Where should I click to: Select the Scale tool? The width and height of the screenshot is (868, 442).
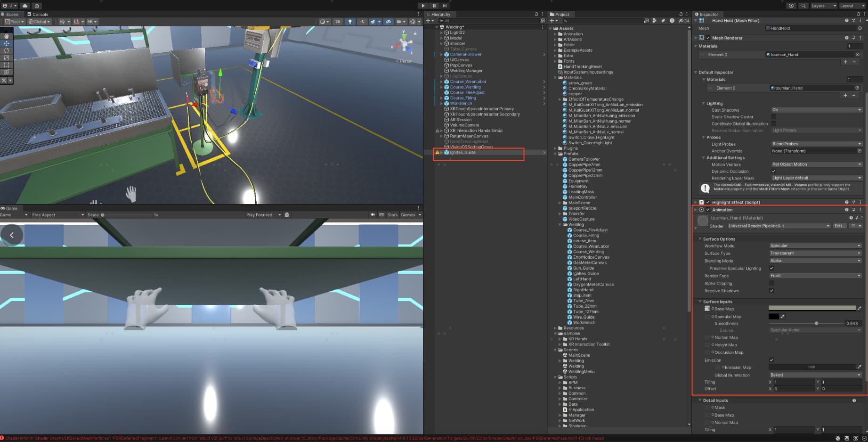tap(7, 57)
